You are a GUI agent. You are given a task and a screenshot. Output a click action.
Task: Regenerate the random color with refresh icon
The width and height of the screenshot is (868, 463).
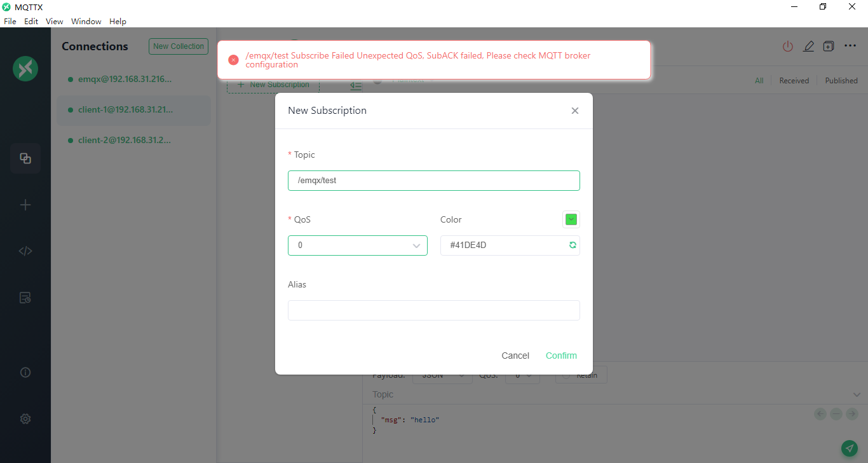click(573, 245)
